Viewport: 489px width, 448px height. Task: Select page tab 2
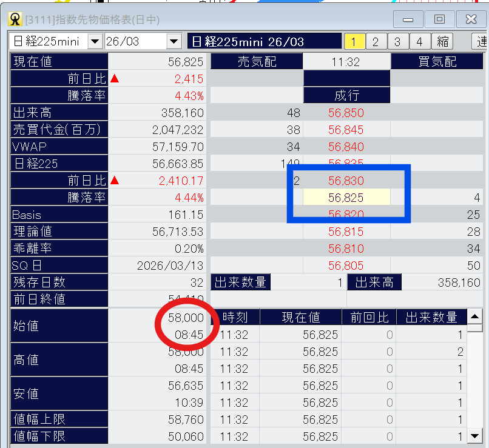pyautogui.click(x=376, y=41)
